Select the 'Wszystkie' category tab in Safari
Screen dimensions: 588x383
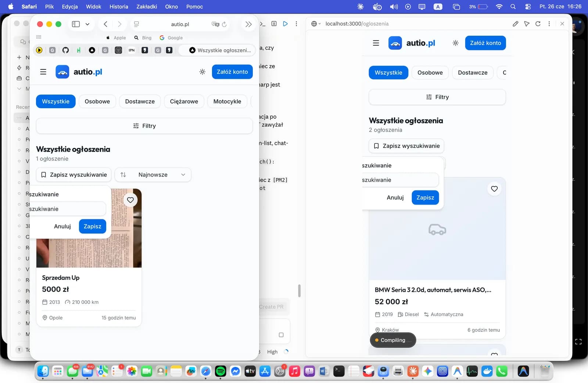tap(55, 102)
